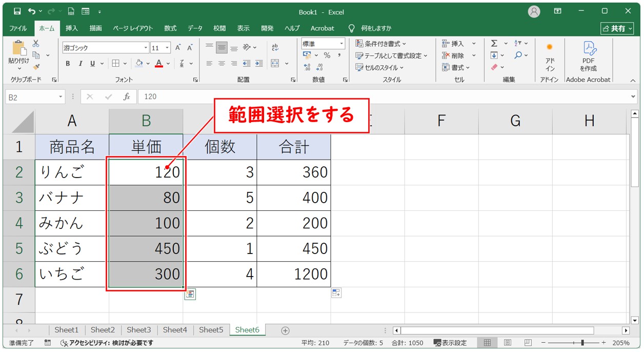The height and width of the screenshot is (352, 644).
Task: Click the AutoSum sigma icon
Action: point(494,44)
